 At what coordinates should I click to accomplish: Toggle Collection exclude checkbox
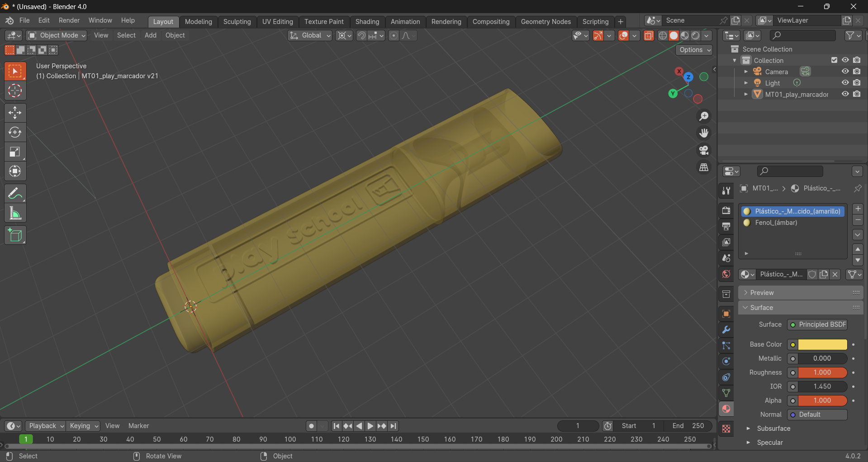click(834, 60)
